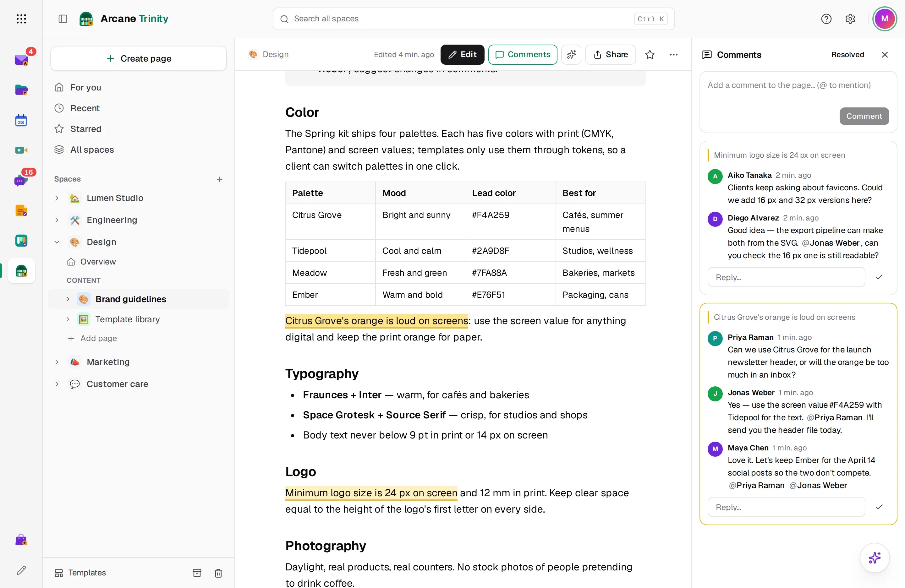The height and width of the screenshot is (588, 905).
Task: Open settings gear icon
Action: coord(850,19)
